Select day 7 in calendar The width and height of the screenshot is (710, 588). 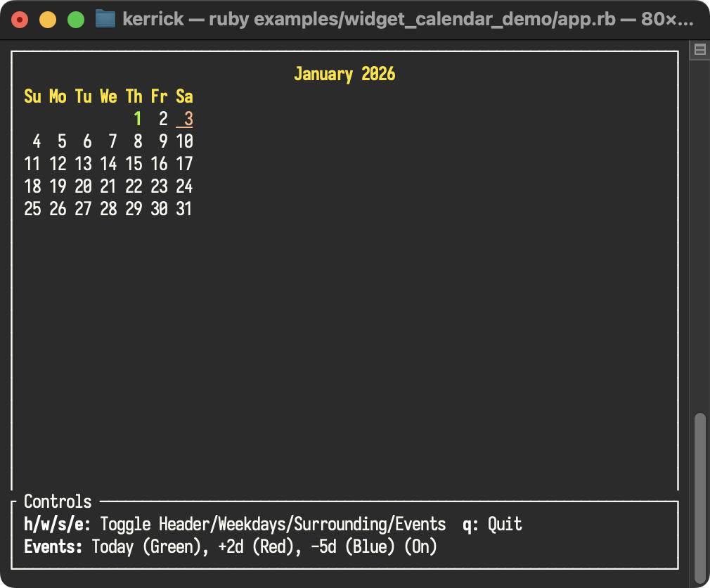pyautogui.click(x=112, y=141)
